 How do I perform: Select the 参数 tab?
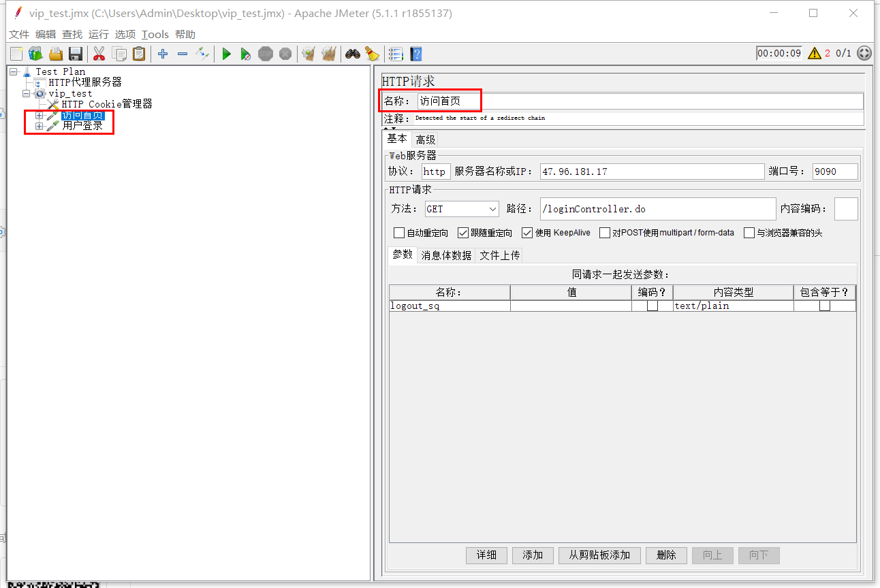pos(403,255)
